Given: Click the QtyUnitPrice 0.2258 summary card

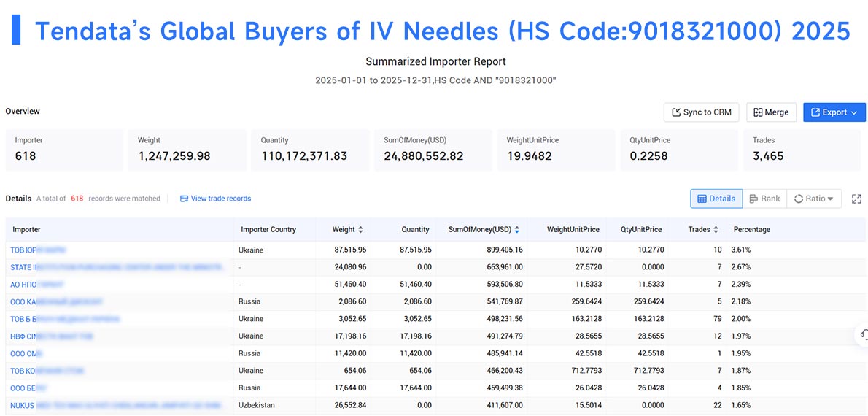Looking at the screenshot, I should (678, 150).
